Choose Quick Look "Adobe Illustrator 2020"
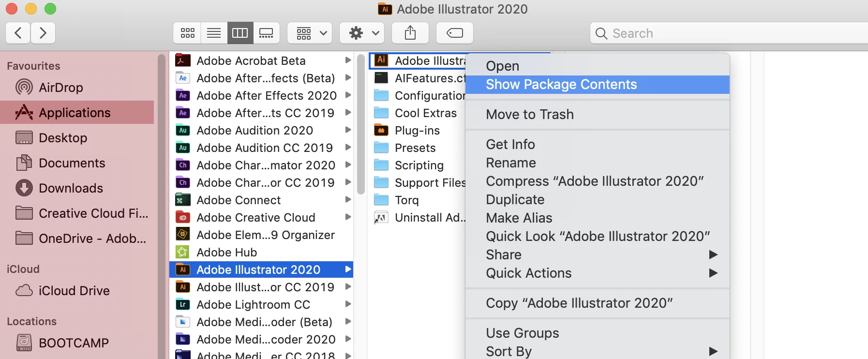Screen dimensions: 868x359 598,237
